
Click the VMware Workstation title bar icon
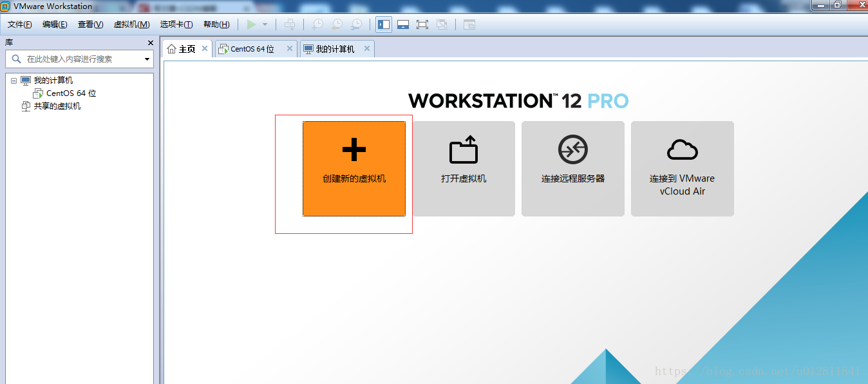6,6
